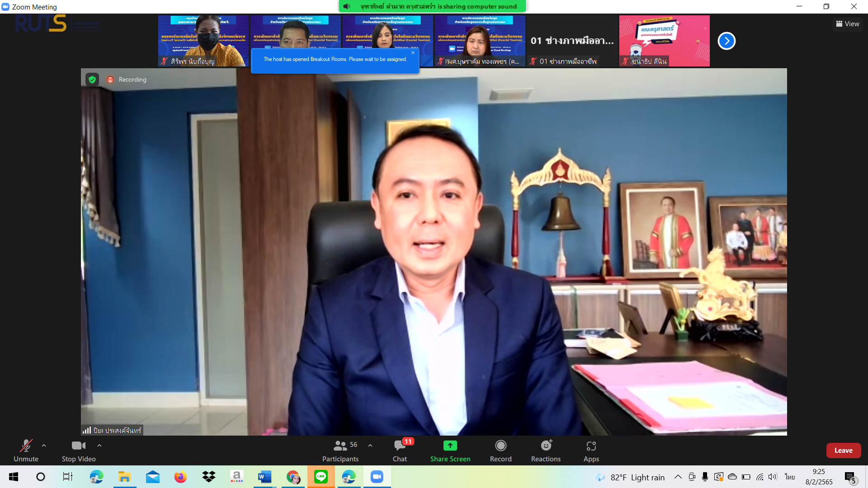Open File Explorer from taskbar
The image size is (868, 488).
tap(124, 477)
